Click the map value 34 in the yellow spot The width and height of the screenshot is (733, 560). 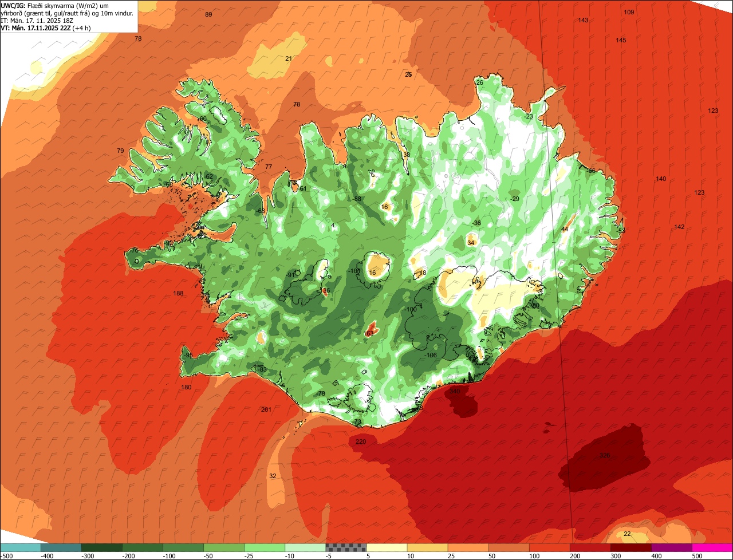pos(471,243)
